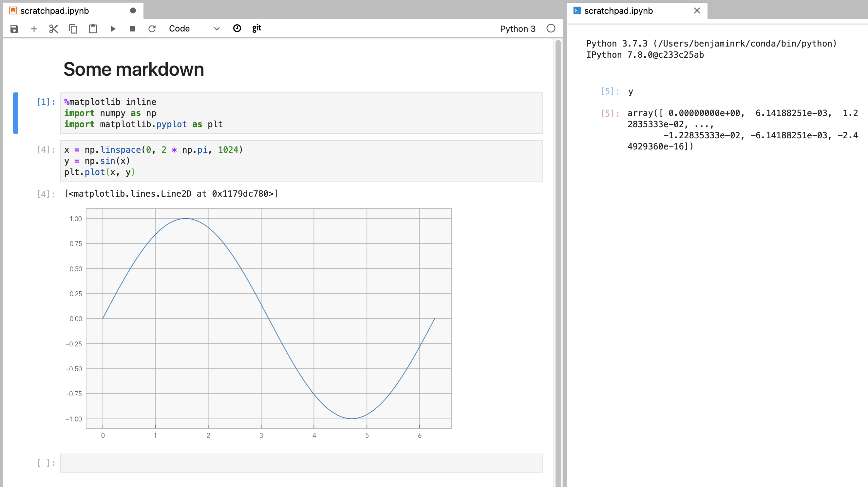Click the notebook vertical scrollbar

click(558, 236)
